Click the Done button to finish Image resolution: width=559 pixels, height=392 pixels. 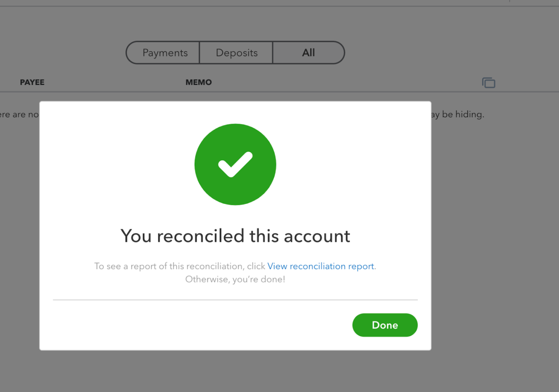385,325
